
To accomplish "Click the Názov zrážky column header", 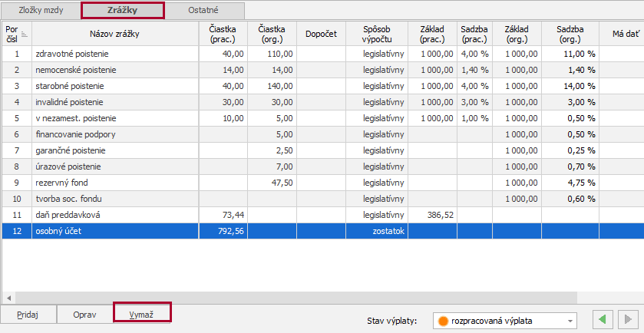I will [115, 34].
